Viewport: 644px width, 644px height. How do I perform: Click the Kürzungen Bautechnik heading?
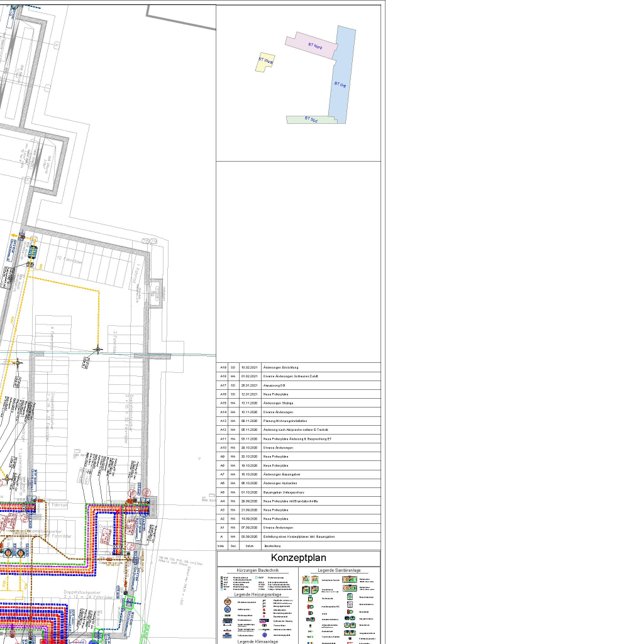pyautogui.click(x=258, y=570)
